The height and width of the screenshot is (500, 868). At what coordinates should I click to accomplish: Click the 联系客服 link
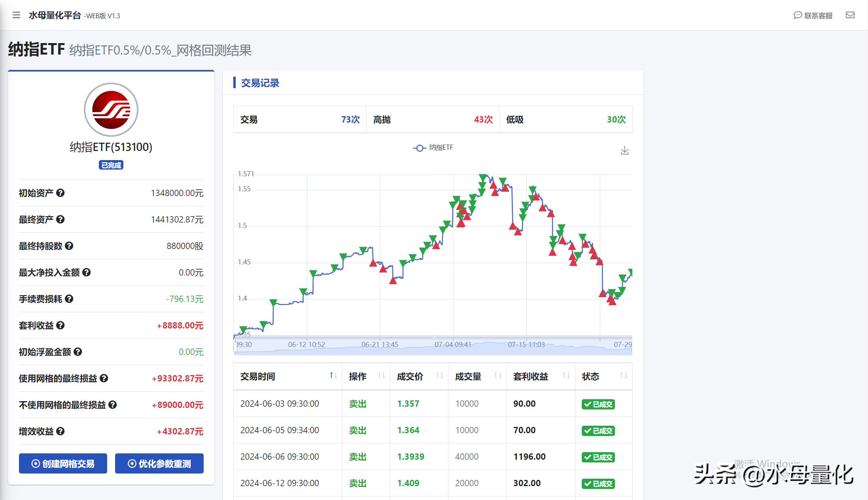(813, 15)
